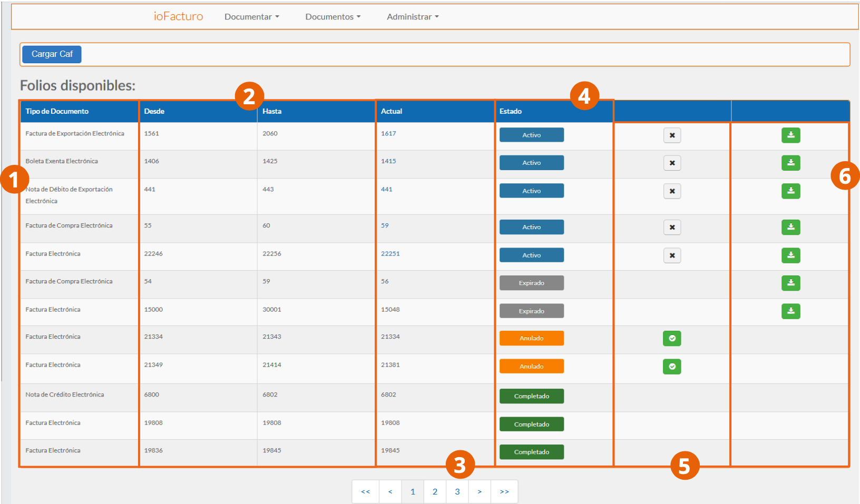The width and height of the screenshot is (860, 504).
Task: Click Activo status of Factura de Exportación row
Action: (532, 135)
